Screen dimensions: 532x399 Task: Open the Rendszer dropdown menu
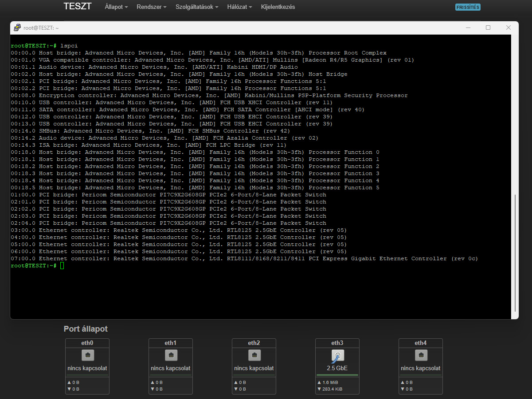[x=152, y=7]
